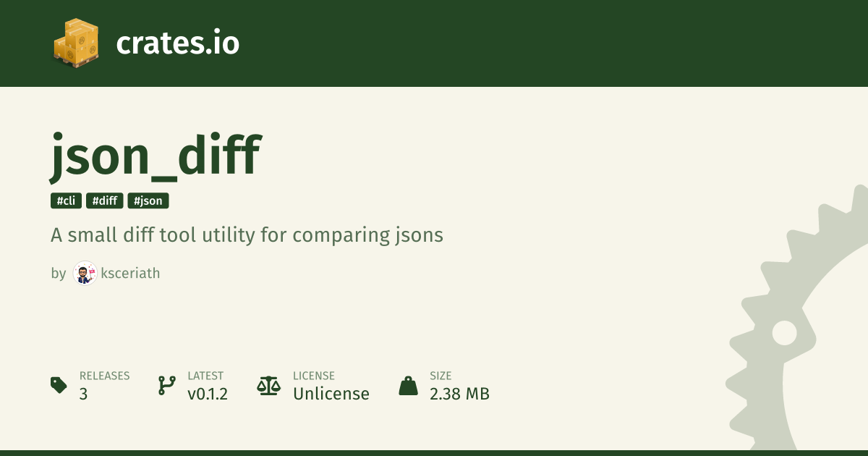Click the LICENSE label
The width and height of the screenshot is (868, 456).
(x=313, y=376)
